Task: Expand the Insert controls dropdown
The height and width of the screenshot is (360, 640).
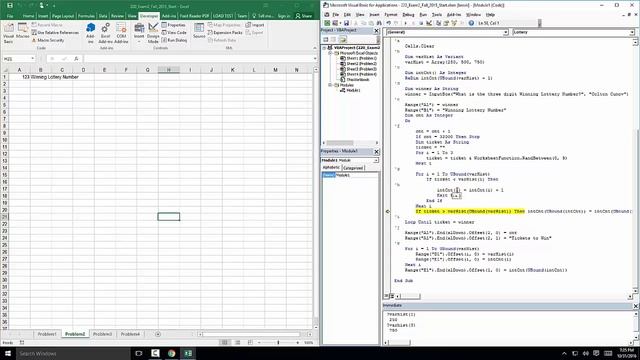Action: 139,33
